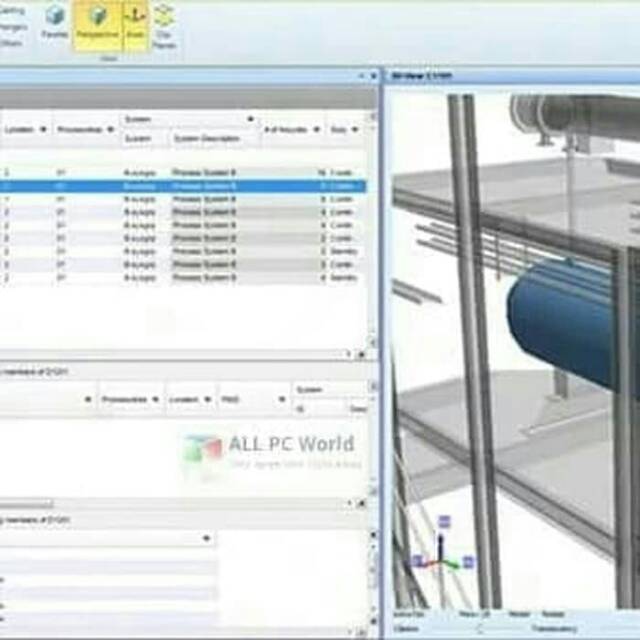Select the row with 8 nozzles
The image size is (640, 640).
click(x=183, y=199)
